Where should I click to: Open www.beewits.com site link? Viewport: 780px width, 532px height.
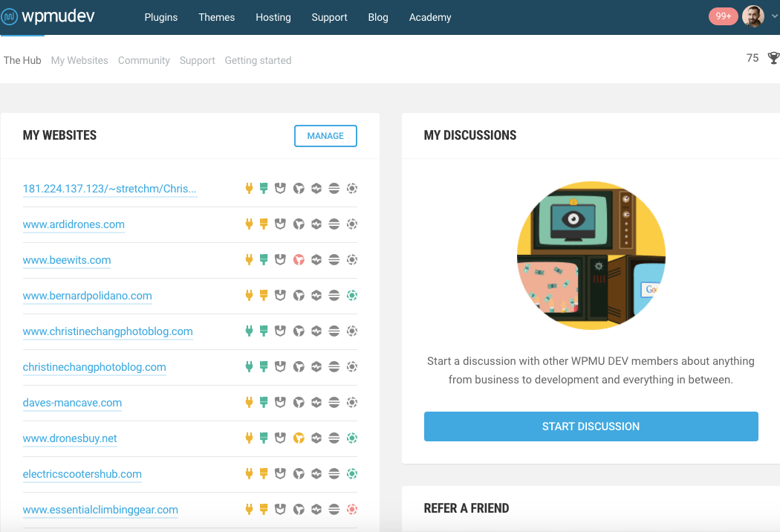pyautogui.click(x=67, y=260)
